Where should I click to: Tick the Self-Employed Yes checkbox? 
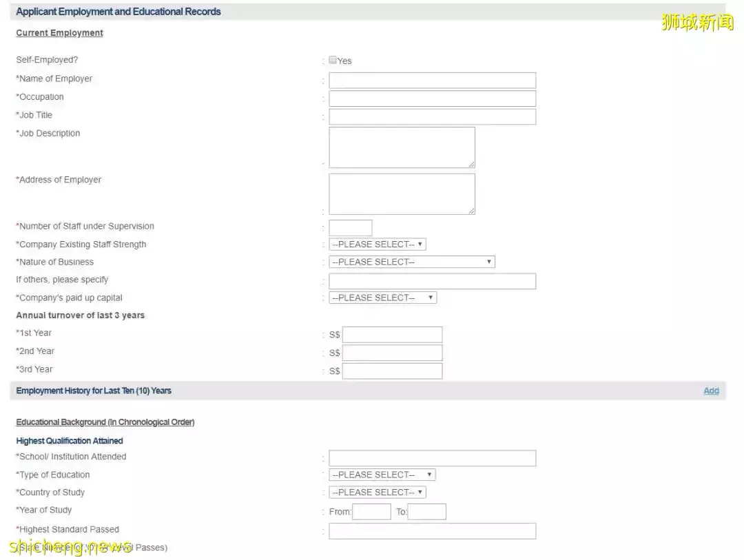point(333,60)
